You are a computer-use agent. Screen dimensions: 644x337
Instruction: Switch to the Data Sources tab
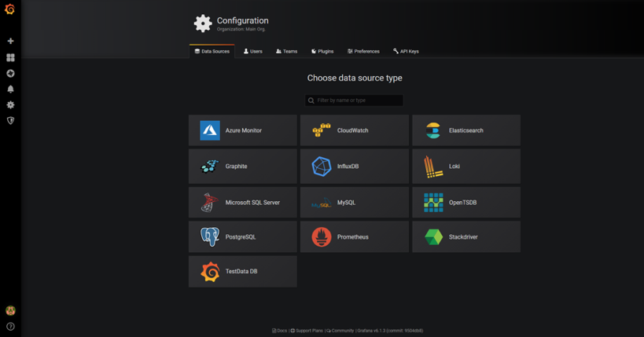coord(212,51)
